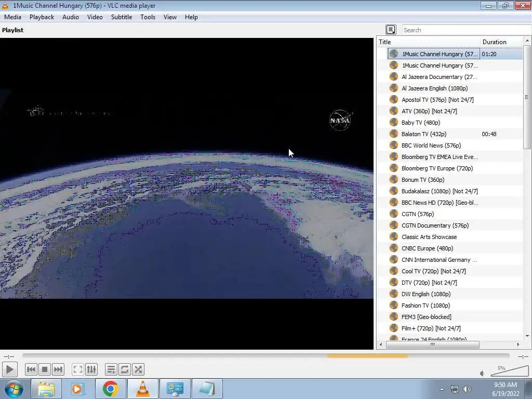Screen dimensions: 532x399
Task: Select BBC World News (576p) entry
Action: (450, 145)
